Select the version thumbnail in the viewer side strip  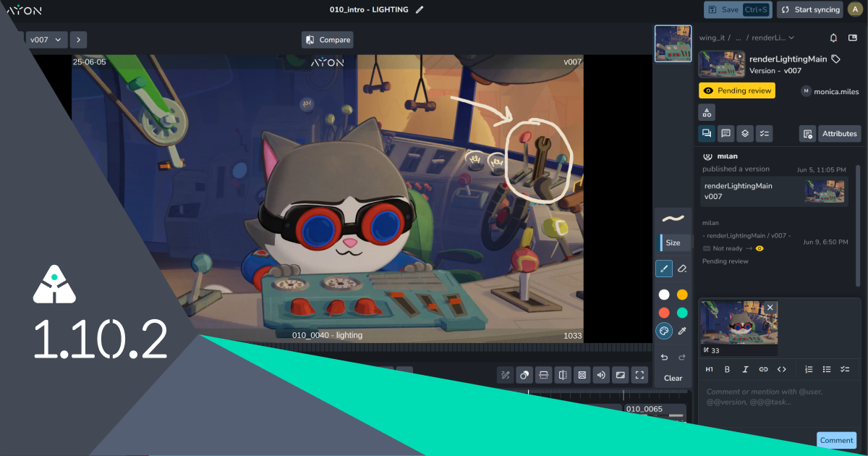click(x=673, y=43)
